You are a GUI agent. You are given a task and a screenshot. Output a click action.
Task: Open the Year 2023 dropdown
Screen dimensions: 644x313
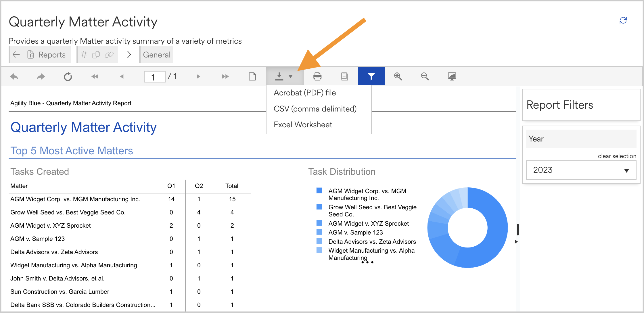click(581, 170)
